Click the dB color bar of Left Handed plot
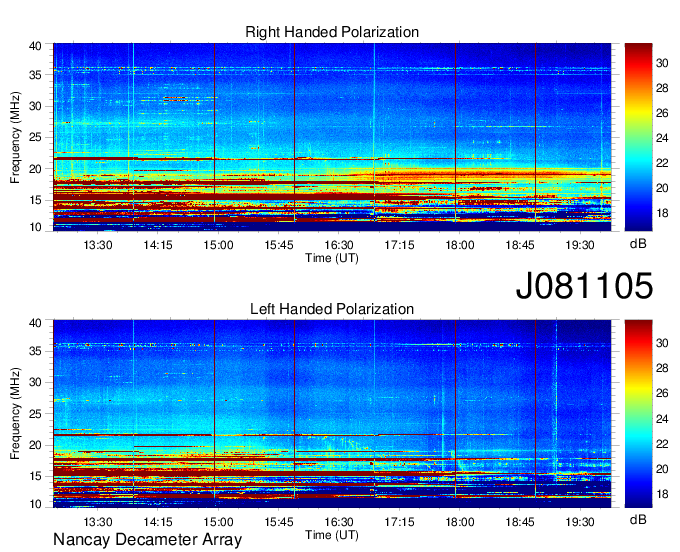 coord(638,414)
